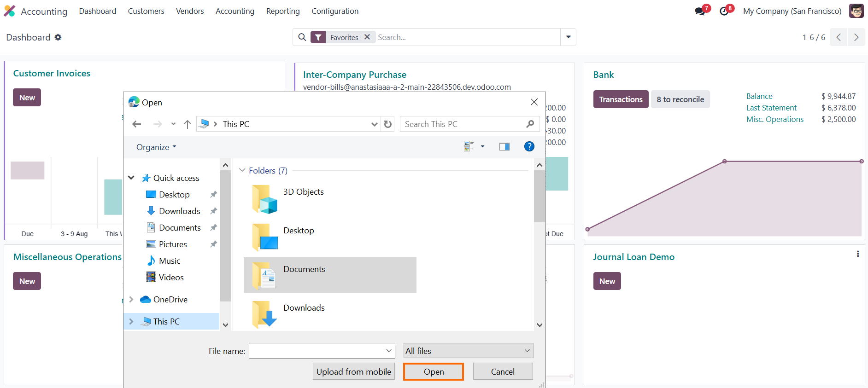
Task: Click the search magnifier icon in Odoo
Action: point(302,37)
